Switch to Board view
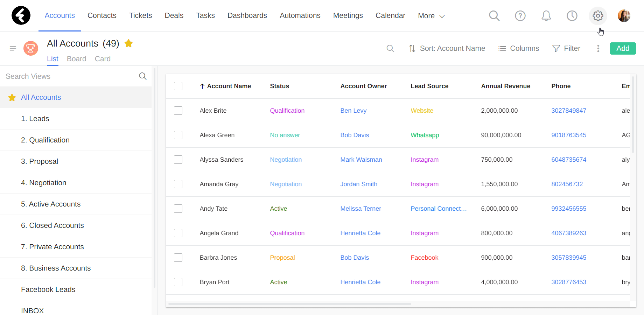Image resolution: width=644 pixels, height=315 pixels. 77,59
